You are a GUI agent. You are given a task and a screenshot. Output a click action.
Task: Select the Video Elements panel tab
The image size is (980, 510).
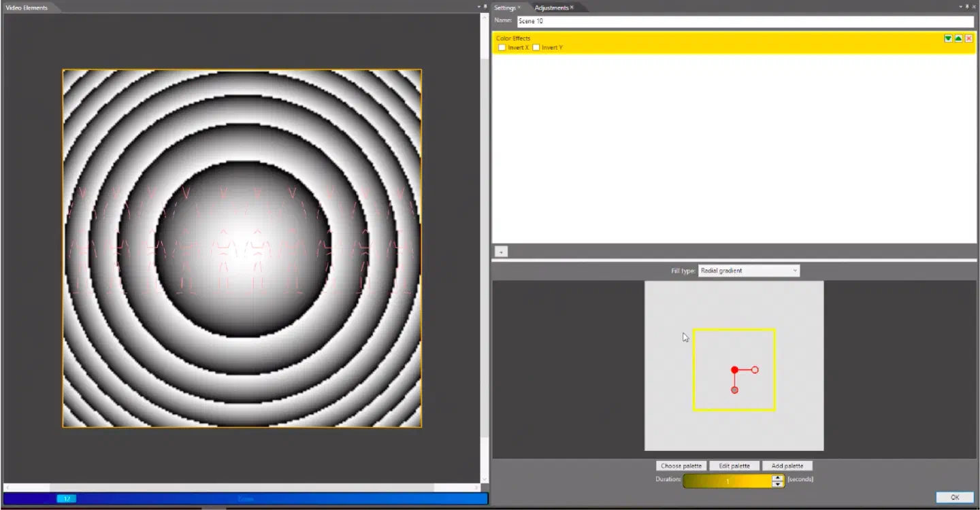[x=27, y=7]
